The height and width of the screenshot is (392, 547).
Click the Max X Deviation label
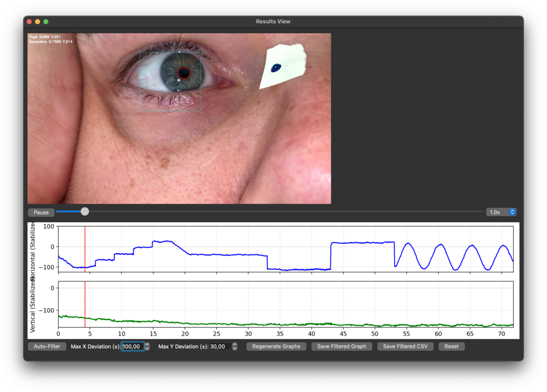click(x=96, y=346)
